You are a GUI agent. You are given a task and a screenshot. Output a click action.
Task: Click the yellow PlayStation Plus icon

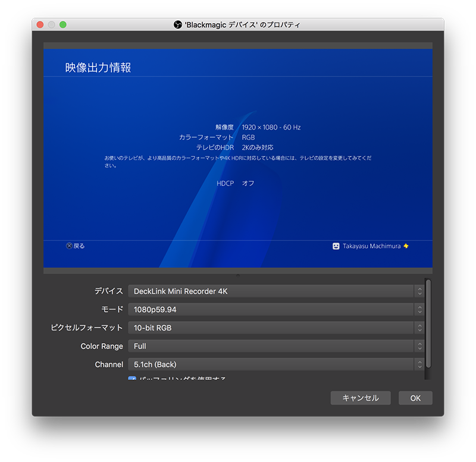tap(406, 246)
